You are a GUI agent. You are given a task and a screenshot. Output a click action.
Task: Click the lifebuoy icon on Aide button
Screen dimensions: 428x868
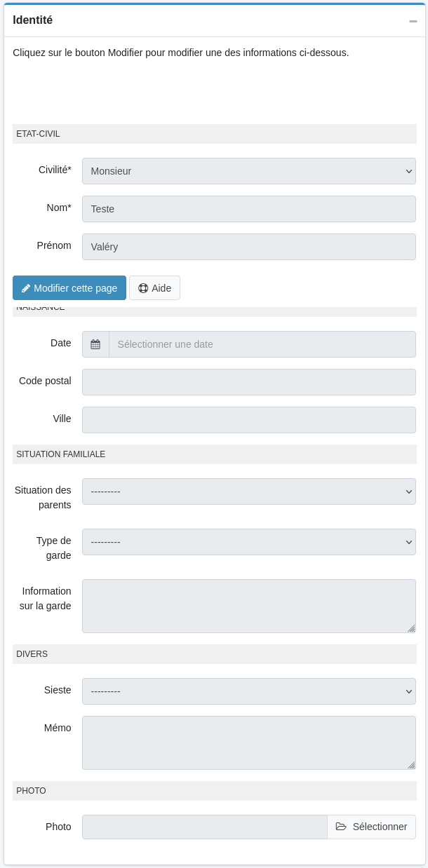click(143, 288)
